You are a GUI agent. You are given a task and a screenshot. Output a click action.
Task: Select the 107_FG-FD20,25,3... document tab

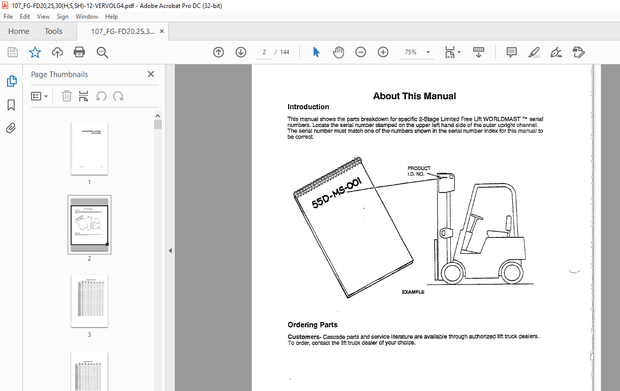pyautogui.click(x=123, y=31)
